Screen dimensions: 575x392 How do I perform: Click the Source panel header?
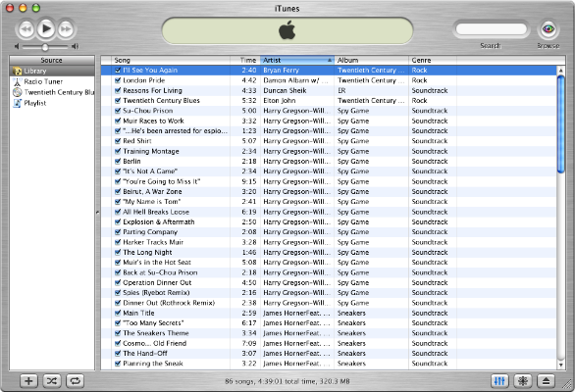52,60
